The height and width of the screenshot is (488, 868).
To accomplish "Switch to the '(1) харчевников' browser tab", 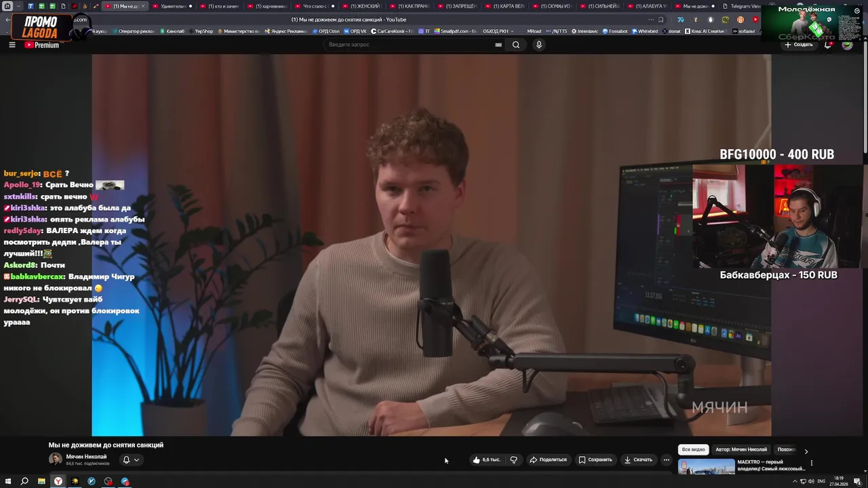I will coord(267,6).
